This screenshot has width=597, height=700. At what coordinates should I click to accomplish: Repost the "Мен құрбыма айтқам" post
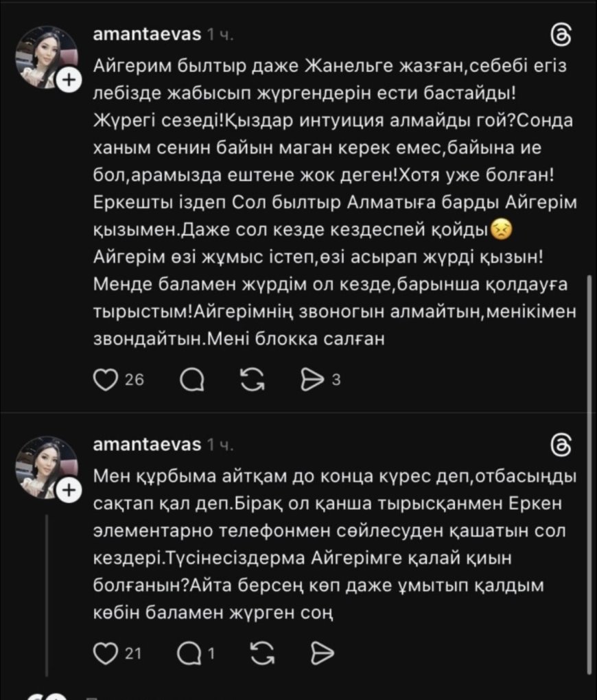[x=261, y=653]
